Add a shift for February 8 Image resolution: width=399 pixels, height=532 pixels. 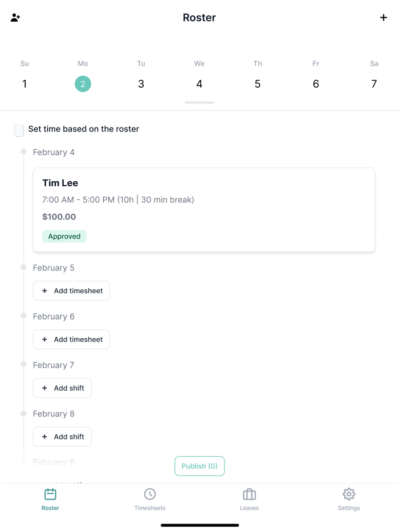(62, 436)
